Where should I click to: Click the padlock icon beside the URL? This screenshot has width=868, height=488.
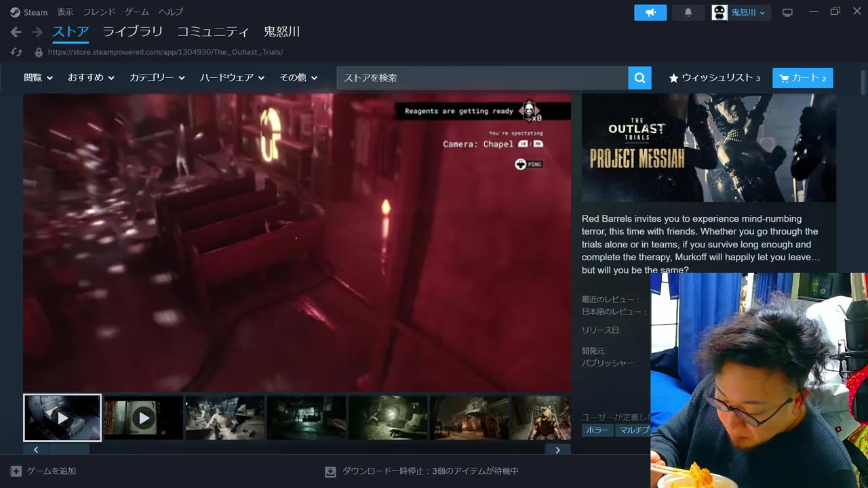[x=39, y=52]
